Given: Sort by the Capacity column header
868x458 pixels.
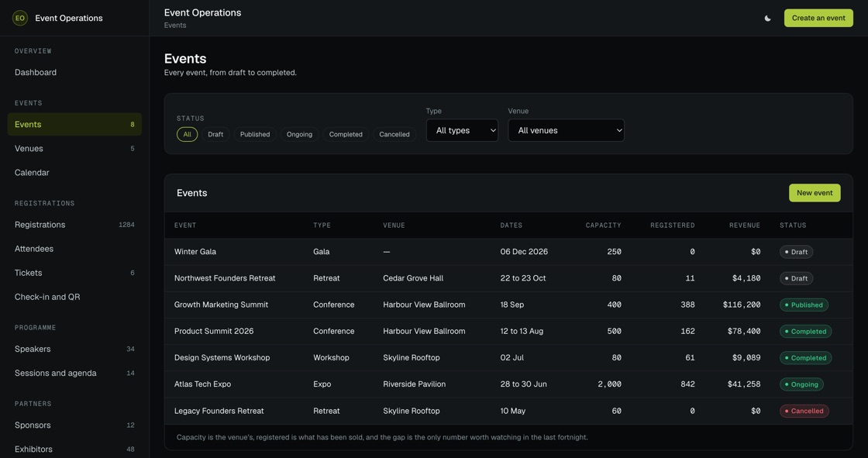Looking at the screenshot, I should [603, 226].
